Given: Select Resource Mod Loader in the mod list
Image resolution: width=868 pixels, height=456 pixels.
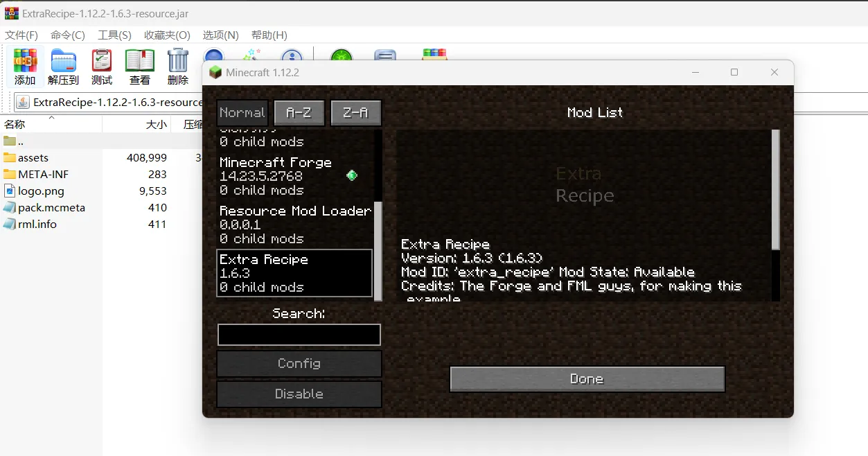Looking at the screenshot, I should tap(294, 225).
